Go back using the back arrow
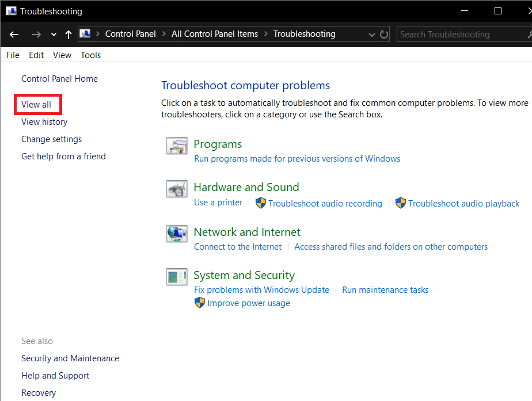The image size is (532, 401). (x=14, y=35)
